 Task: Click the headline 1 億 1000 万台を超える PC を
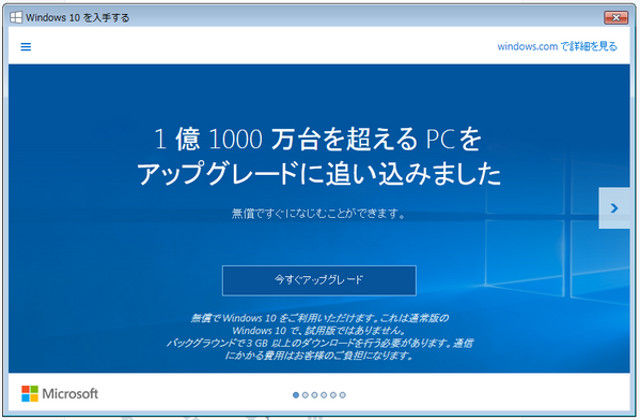[318, 139]
